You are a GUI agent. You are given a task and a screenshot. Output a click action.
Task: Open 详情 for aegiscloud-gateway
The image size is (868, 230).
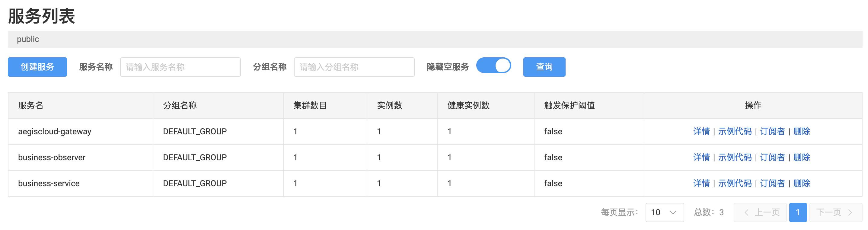coord(701,131)
